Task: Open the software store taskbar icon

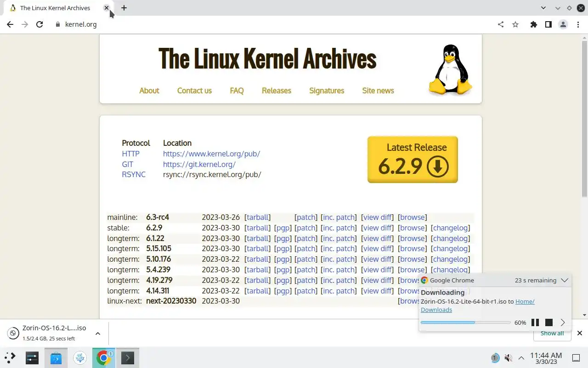Action: click(x=56, y=357)
